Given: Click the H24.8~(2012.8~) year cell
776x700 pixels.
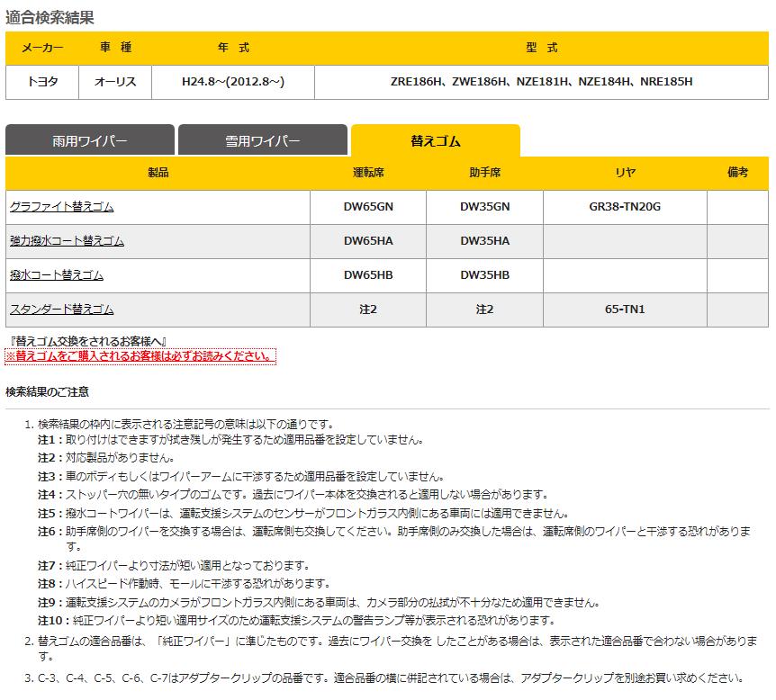Looking at the screenshot, I should click(233, 82).
